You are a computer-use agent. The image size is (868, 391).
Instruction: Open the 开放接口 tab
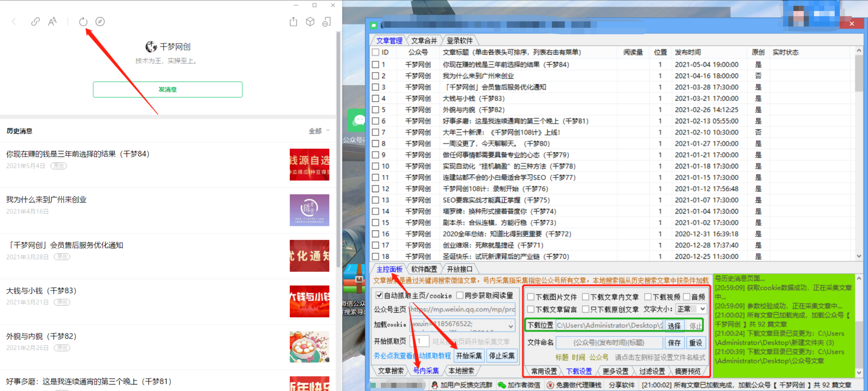460,269
